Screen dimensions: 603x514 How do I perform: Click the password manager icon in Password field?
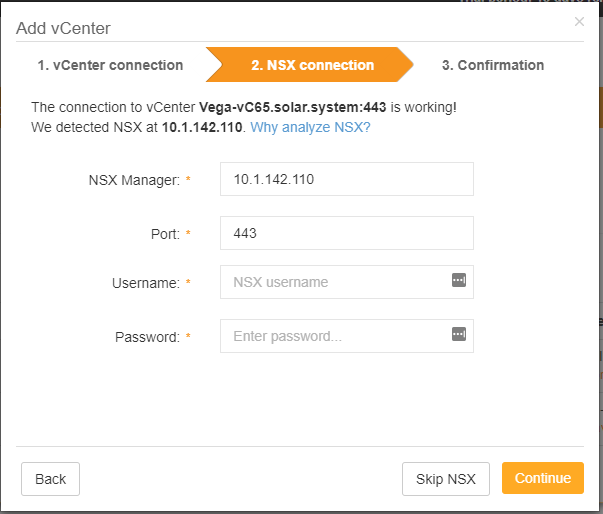coord(459,334)
